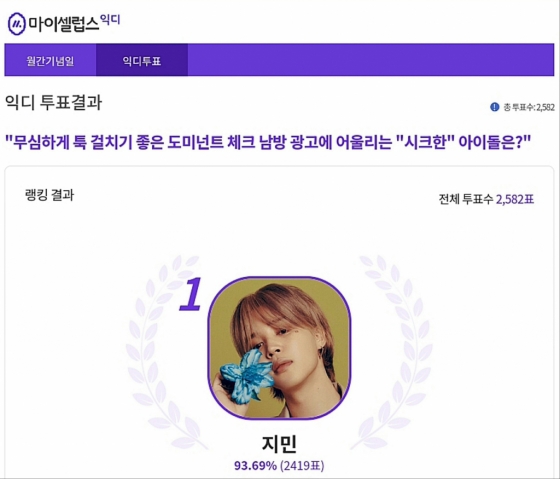Click the purple rank number 1
This screenshot has height=479, width=560.
191,294
